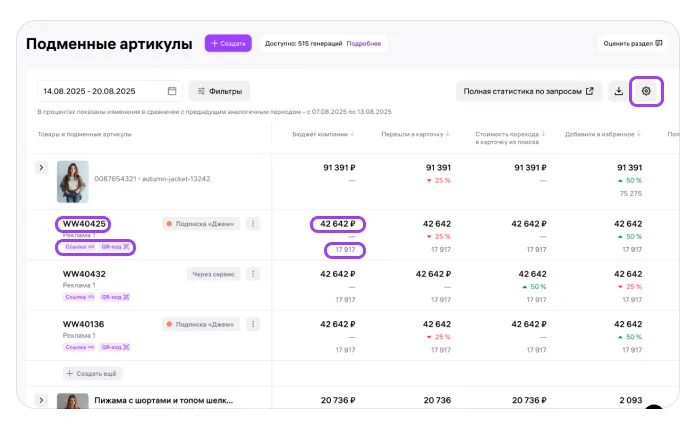Click Оценить раздел feedback button
Image resolution: width=696 pixels, height=431 pixels.
tap(631, 44)
